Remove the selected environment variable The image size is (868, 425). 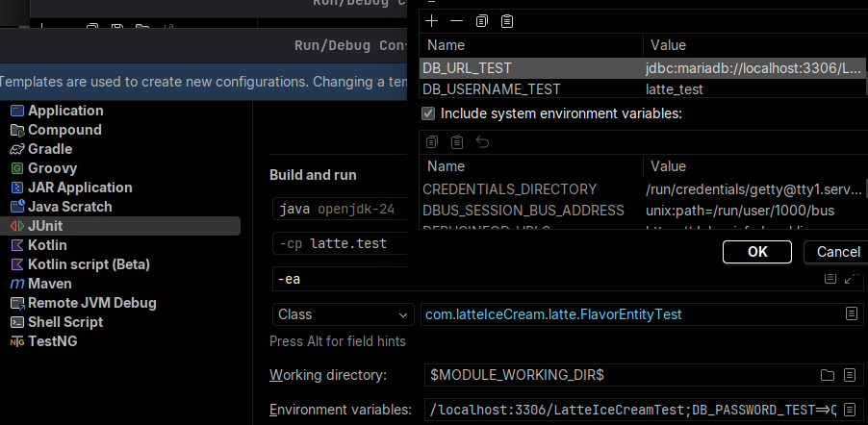coord(456,21)
